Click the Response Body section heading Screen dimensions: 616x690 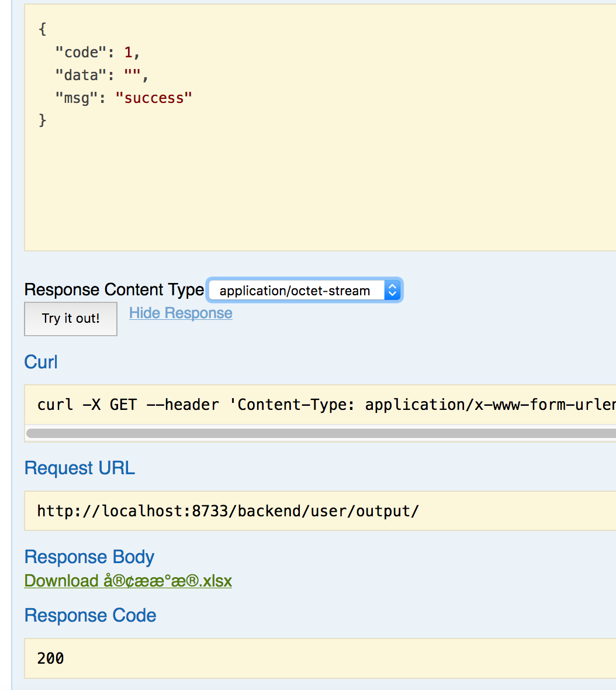(89, 557)
